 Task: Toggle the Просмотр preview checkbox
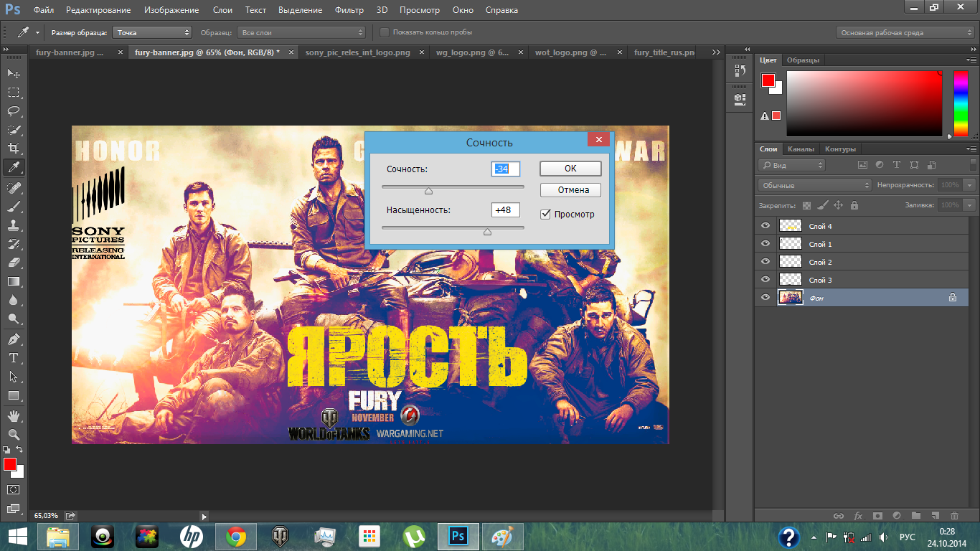click(546, 214)
